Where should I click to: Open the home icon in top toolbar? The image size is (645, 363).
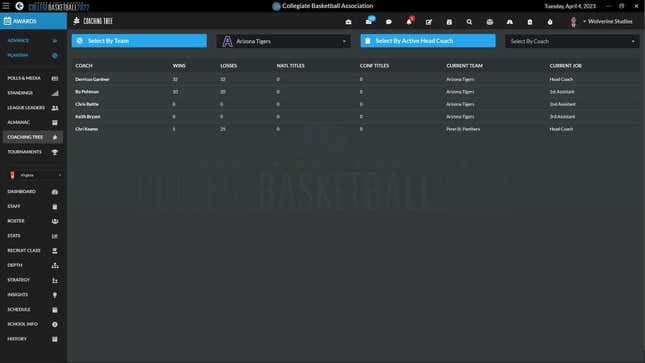coord(348,22)
